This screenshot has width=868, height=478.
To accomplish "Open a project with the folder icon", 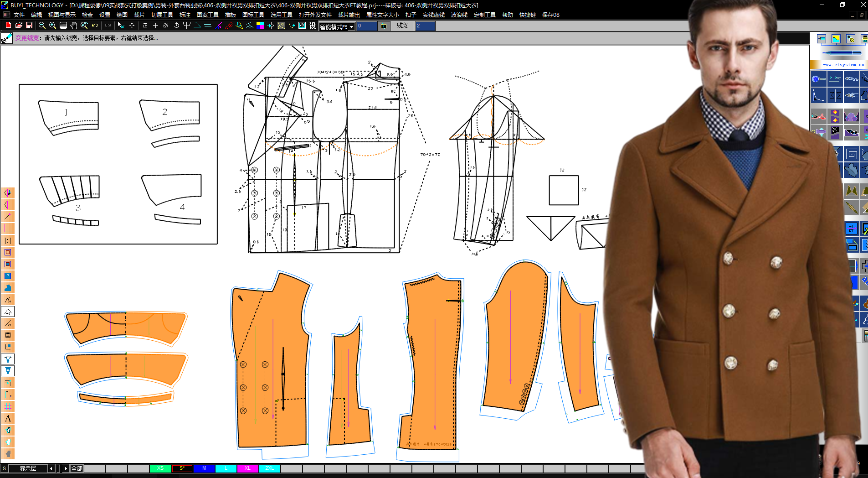I will [x=19, y=26].
